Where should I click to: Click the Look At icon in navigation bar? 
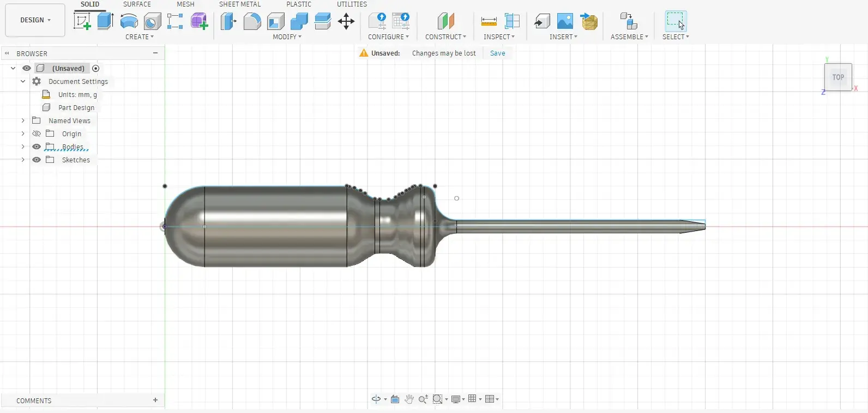coord(395,399)
